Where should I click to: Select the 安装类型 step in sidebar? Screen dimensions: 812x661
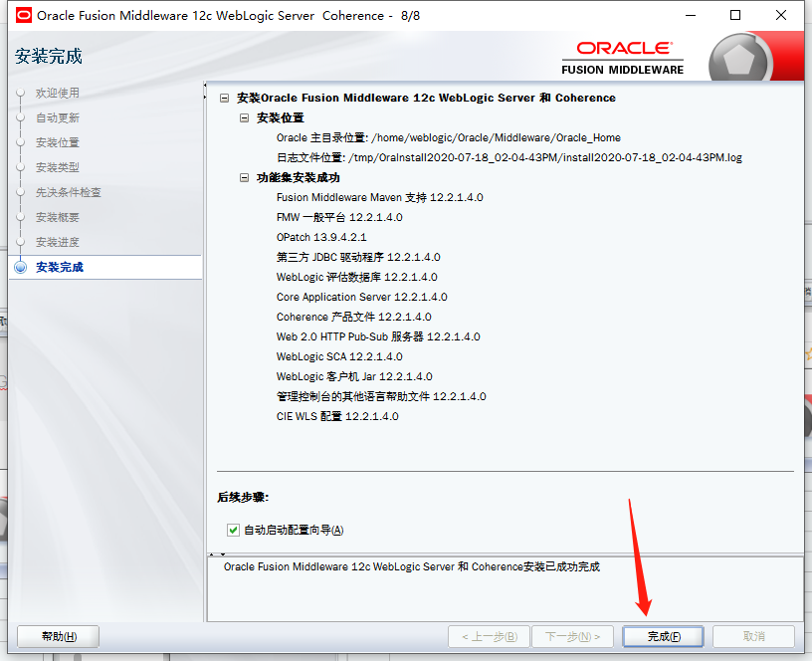(x=58, y=167)
